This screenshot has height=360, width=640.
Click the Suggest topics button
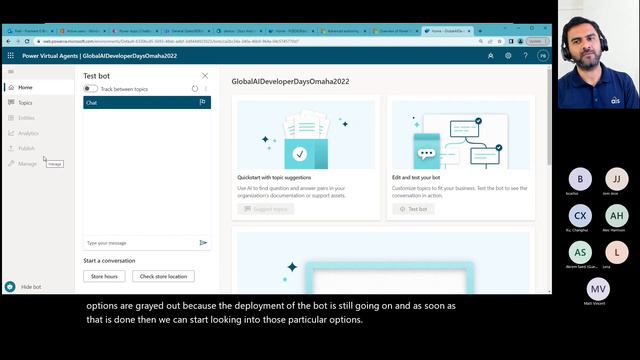pyautogui.click(x=266, y=209)
